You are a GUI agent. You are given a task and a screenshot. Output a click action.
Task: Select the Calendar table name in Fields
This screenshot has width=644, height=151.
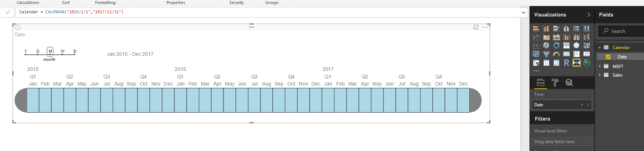(x=621, y=48)
